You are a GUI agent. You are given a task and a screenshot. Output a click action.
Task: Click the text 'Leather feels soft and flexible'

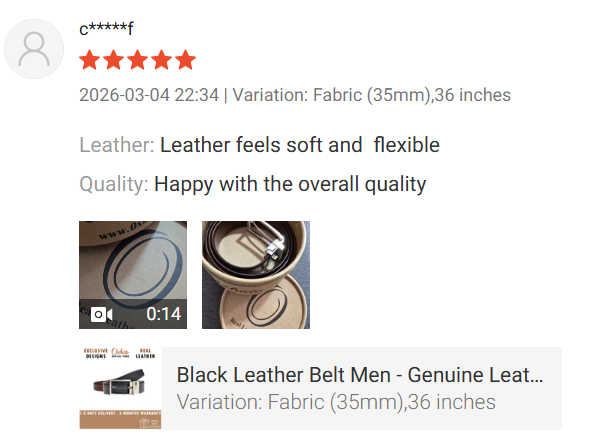300,145
